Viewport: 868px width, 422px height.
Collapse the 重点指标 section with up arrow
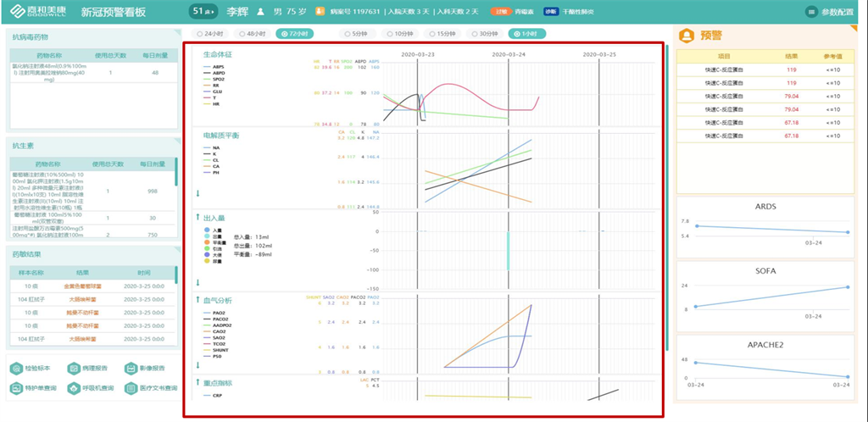[197, 383]
